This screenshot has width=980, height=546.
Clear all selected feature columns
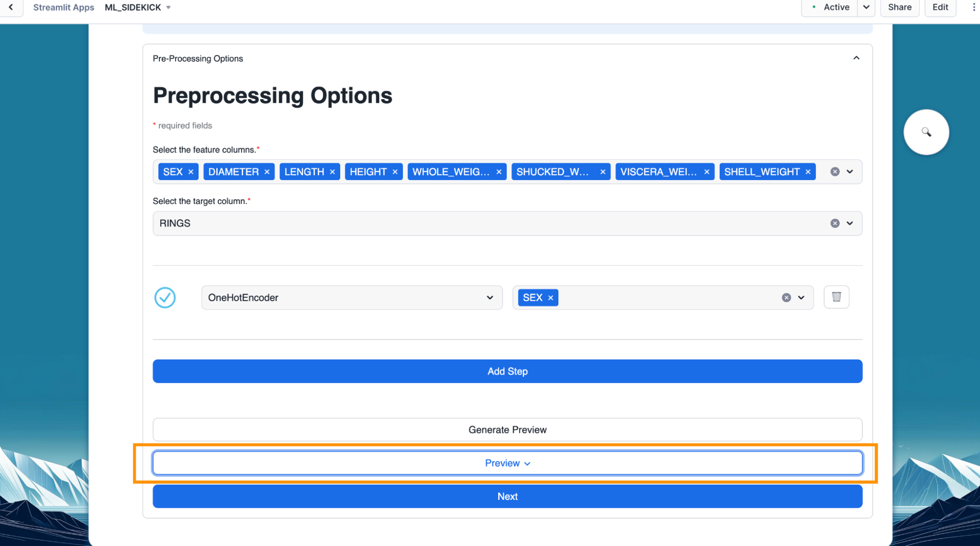(834, 172)
